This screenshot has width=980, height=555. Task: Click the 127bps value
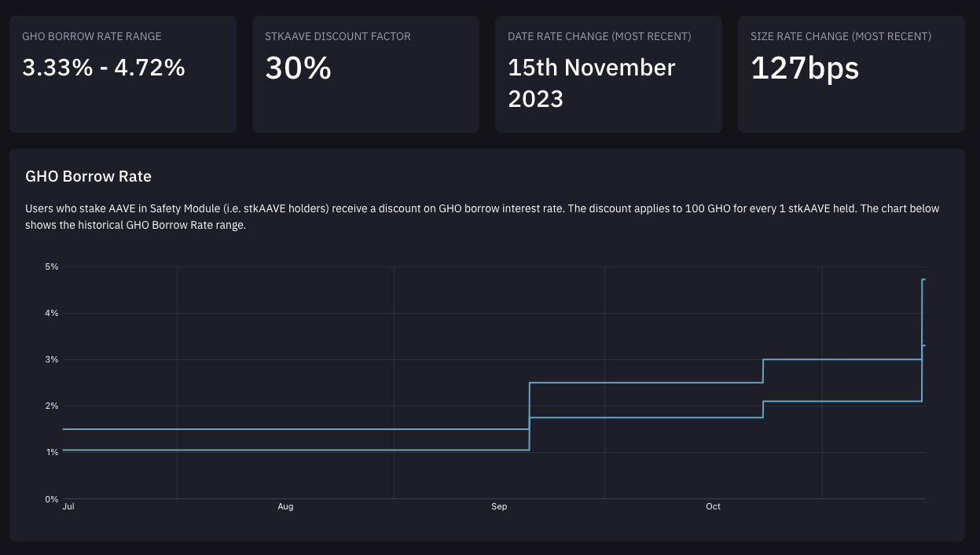pyautogui.click(x=805, y=69)
